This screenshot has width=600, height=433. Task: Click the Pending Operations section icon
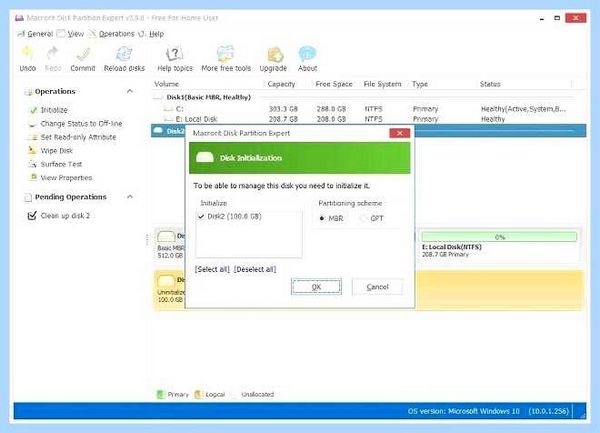(28, 197)
